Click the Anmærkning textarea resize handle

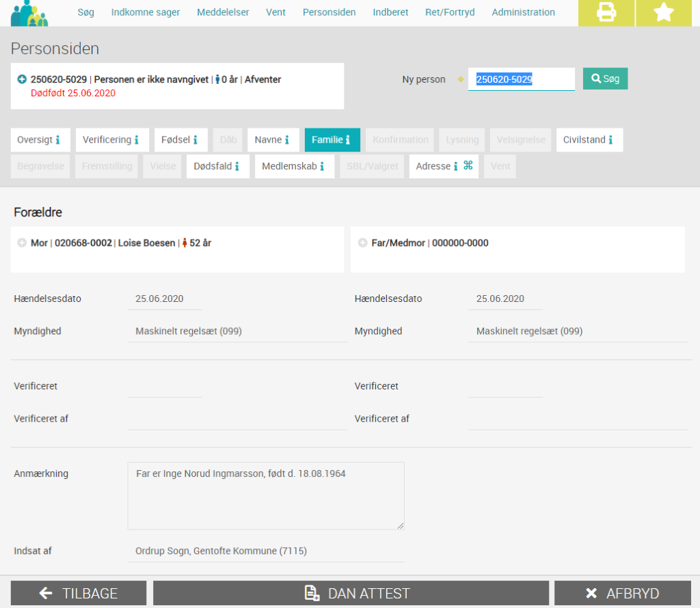coord(401,526)
